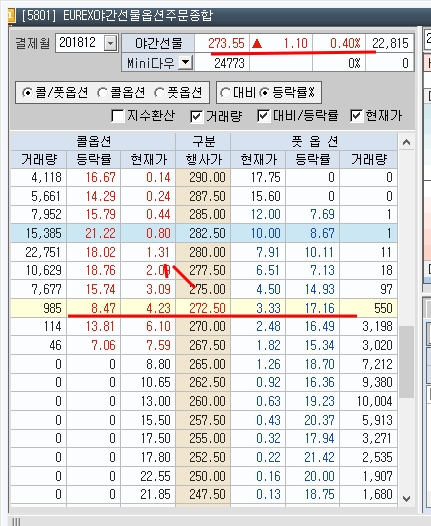Click the scroll up arrow of the option table
This screenshot has width=431, height=526.
(x=406, y=142)
